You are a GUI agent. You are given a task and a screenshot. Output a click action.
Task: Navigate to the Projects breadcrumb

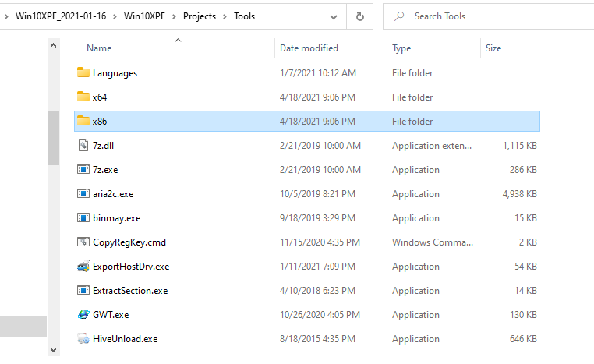200,16
